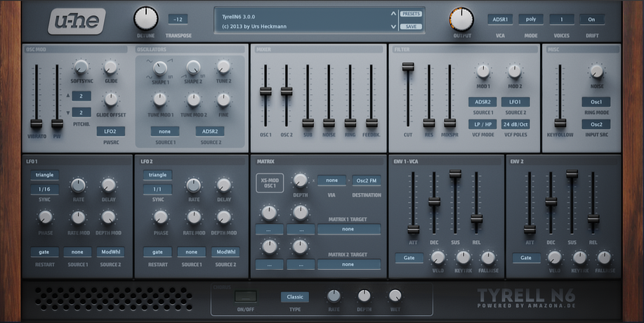Screen dimensions: 644x323
Task: Open the VCF Poles 24 dB/Oct dropdown
Action: coord(515,124)
